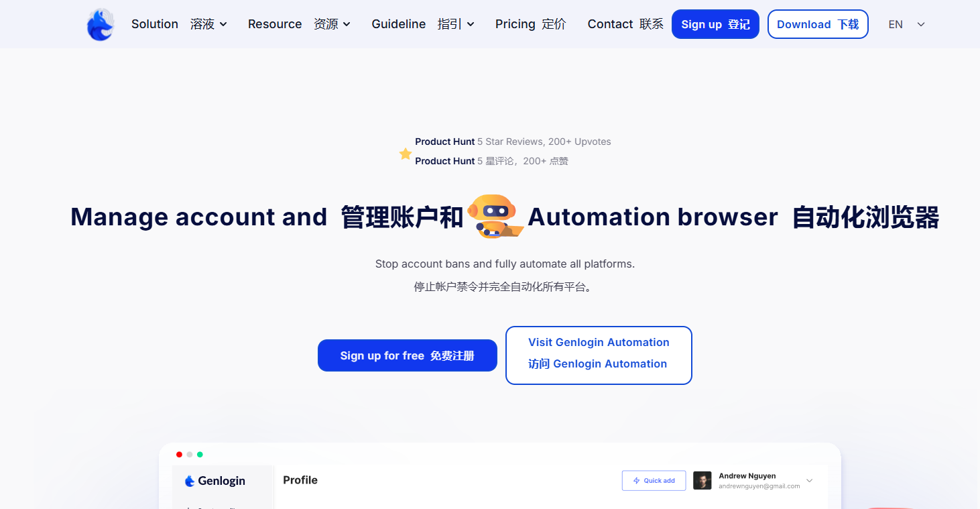Open the Solution menu
Image resolution: width=980 pixels, height=509 pixels.
point(179,24)
